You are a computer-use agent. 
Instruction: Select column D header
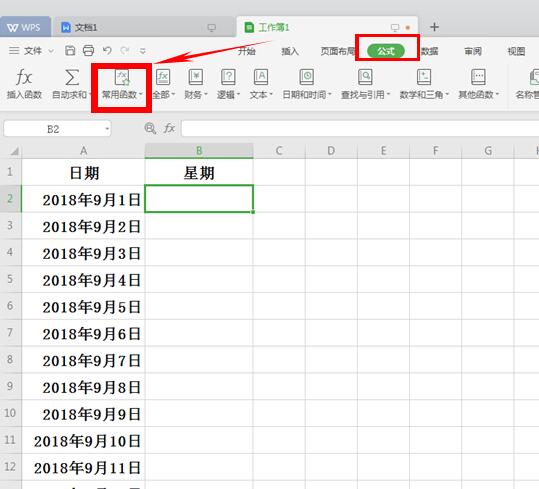pyautogui.click(x=331, y=151)
